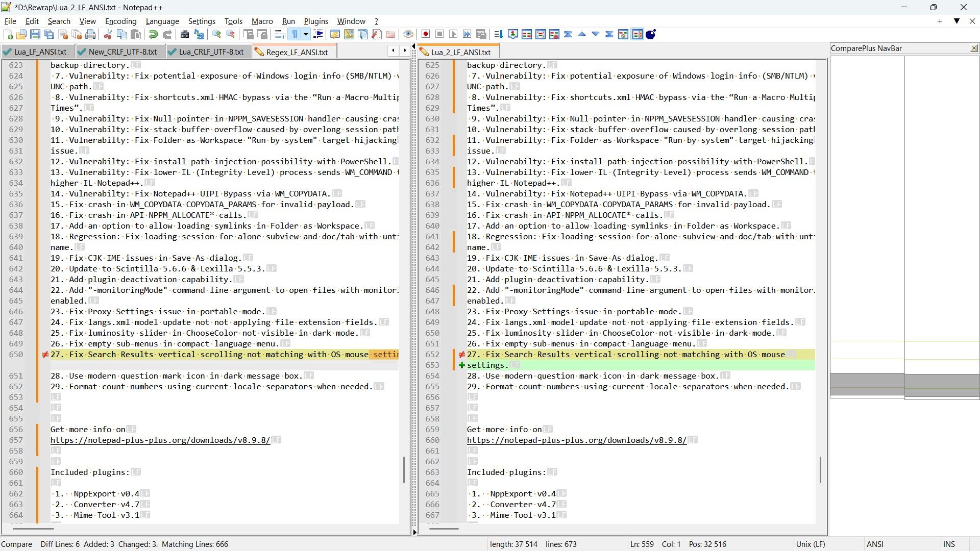This screenshot has width=980, height=551.
Task: Toggle the ComparePlus navigation bar button
Action: [x=637, y=34]
